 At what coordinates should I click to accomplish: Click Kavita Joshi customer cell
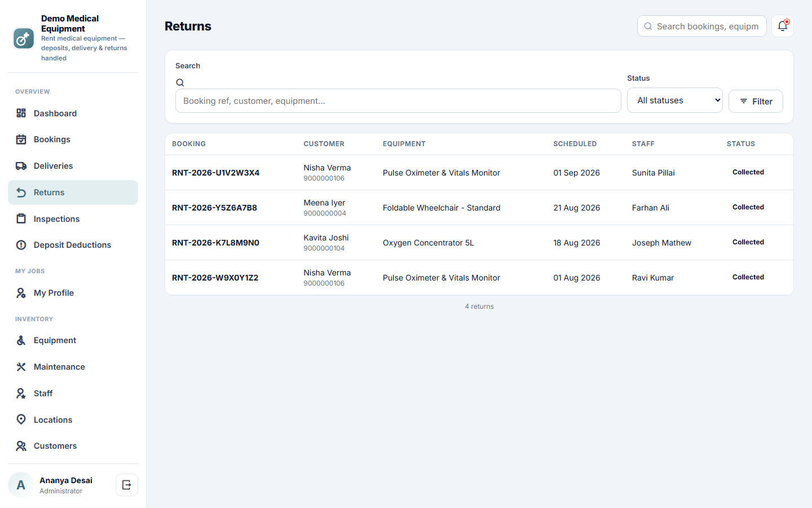[x=326, y=243]
